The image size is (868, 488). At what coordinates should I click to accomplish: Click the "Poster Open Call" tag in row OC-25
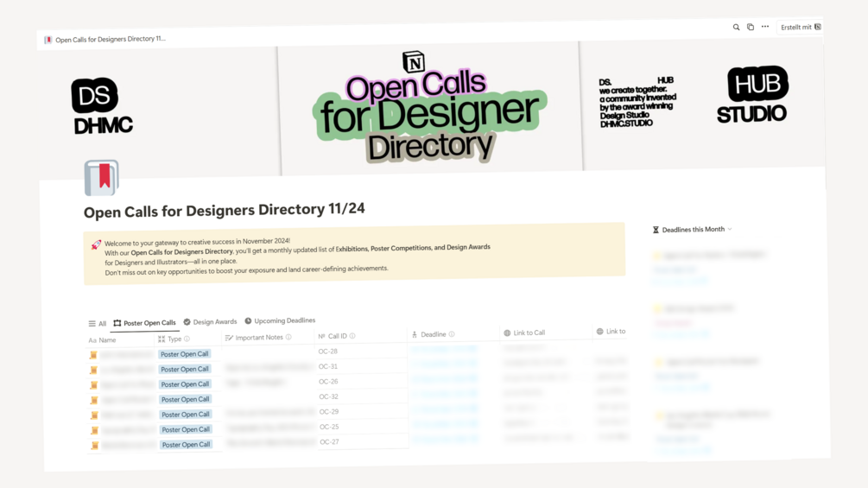[186, 429]
